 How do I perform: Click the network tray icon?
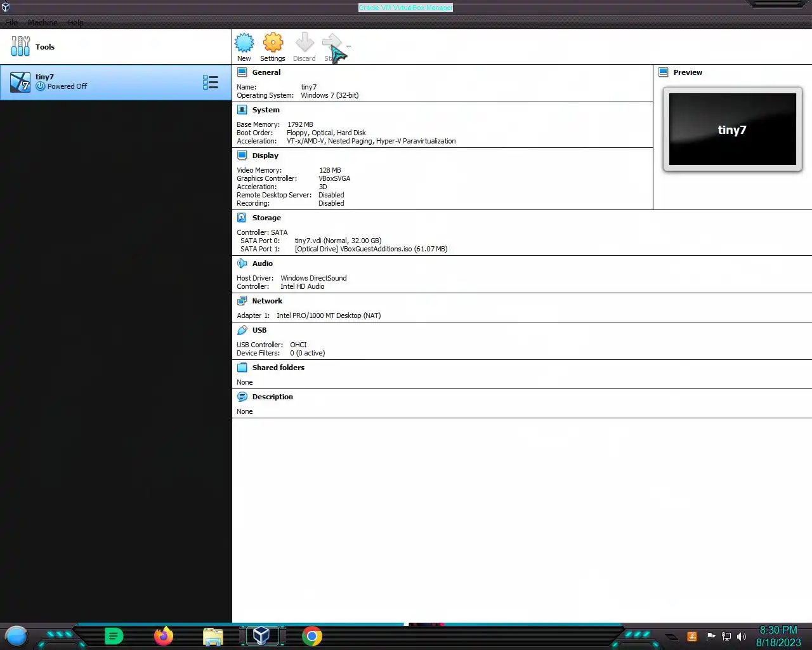pos(726,636)
